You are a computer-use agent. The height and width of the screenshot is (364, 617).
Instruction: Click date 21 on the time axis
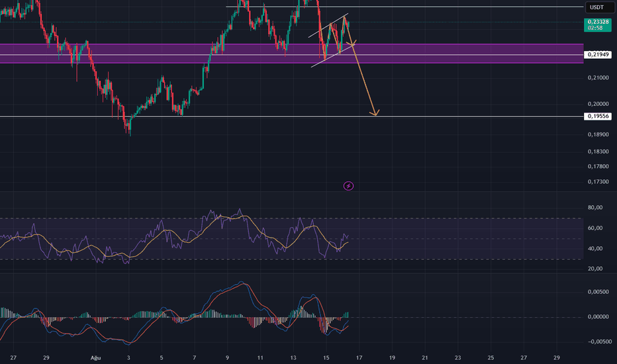pos(425,357)
